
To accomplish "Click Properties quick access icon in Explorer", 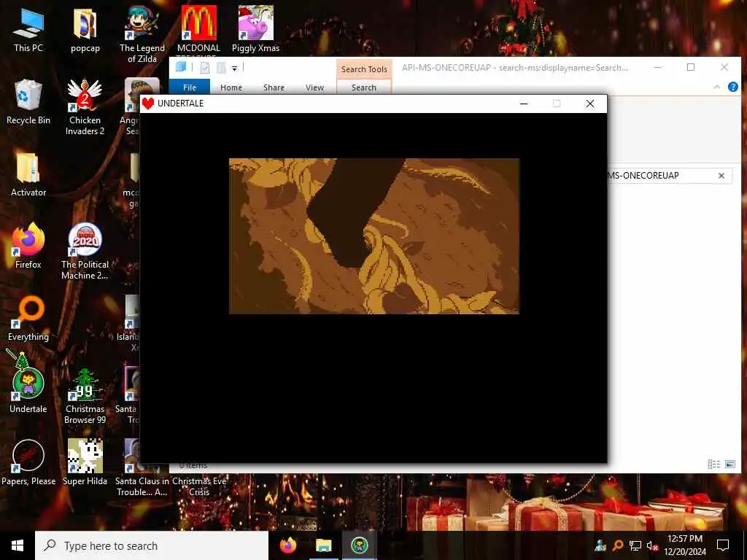I will pyautogui.click(x=205, y=68).
